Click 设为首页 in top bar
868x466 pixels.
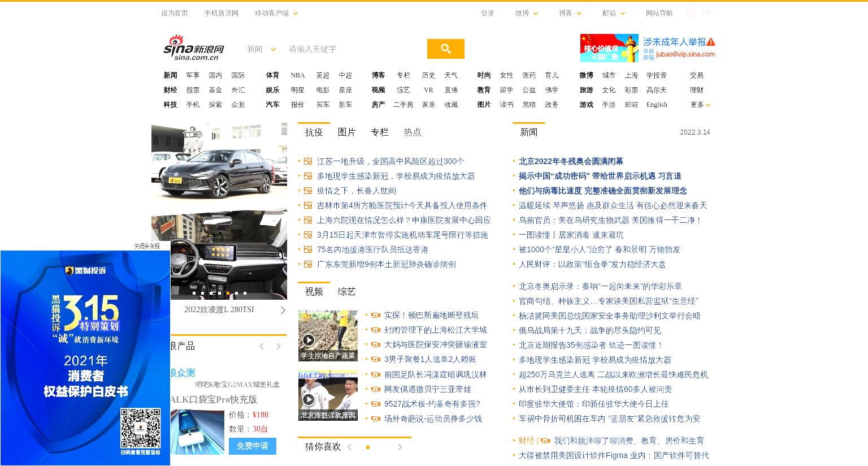[x=175, y=13]
